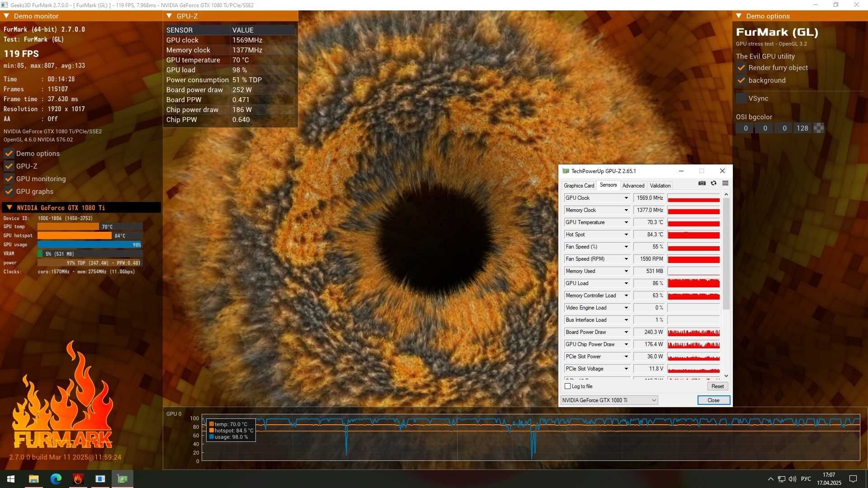The height and width of the screenshot is (488, 868).
Task: Toggle the GPU graphs checkbox
Action: 9,192
